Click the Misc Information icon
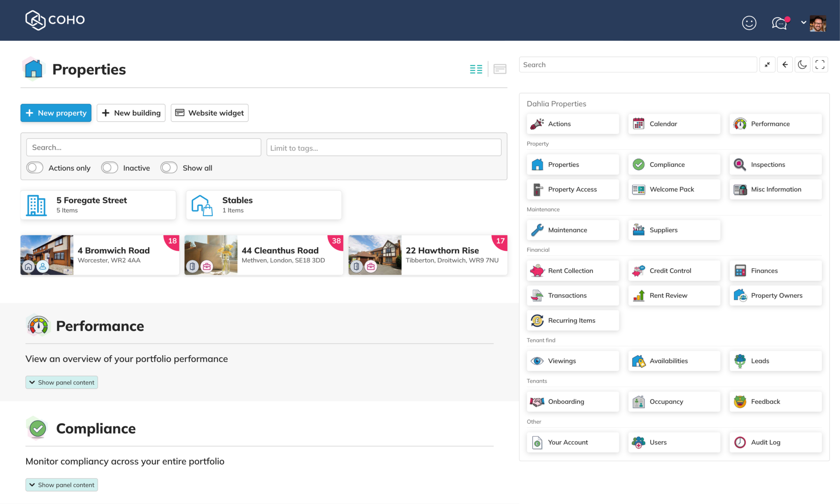Image resolution: width=840 pixels, height=504 pixels. pos(740,190)
